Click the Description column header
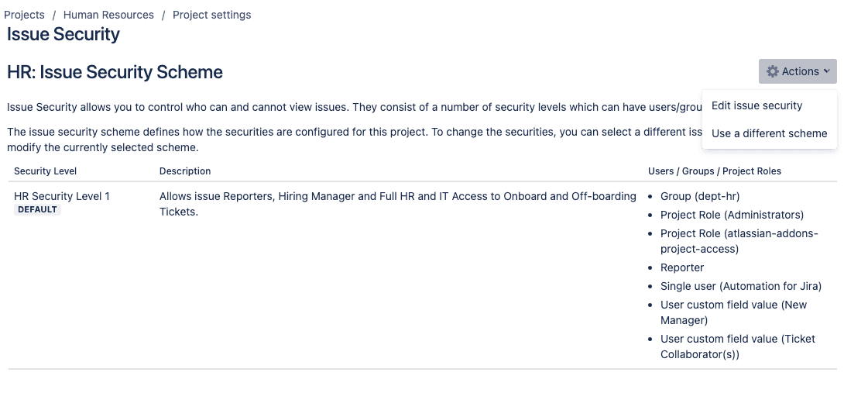 185,171
